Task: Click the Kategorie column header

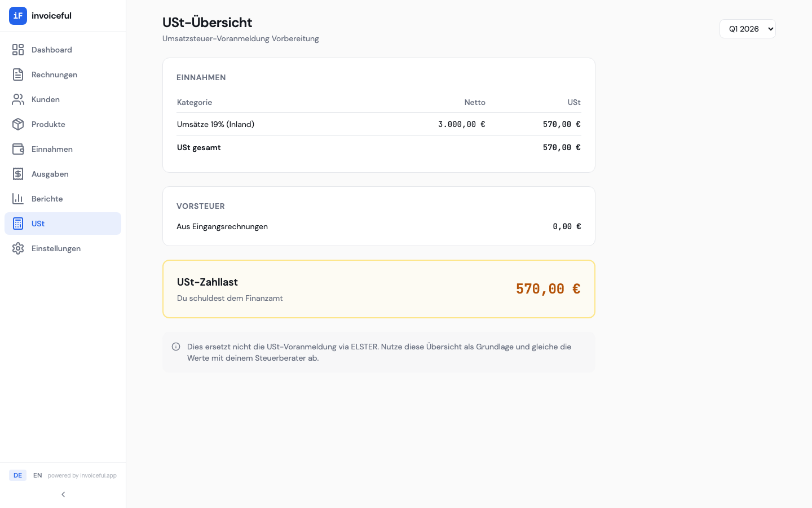Action: click(x=195, y=102)
